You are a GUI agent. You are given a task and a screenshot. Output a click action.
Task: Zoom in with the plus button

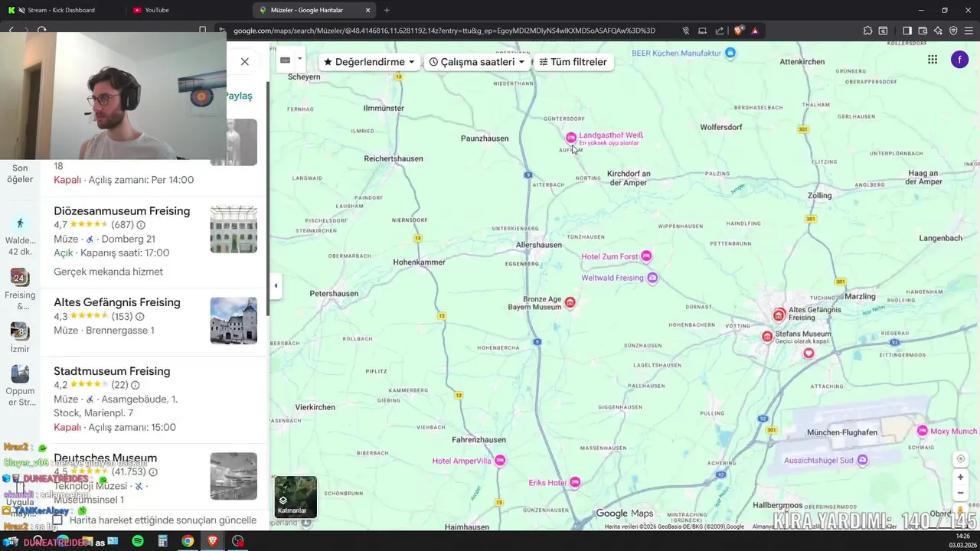tap(960, 477)
